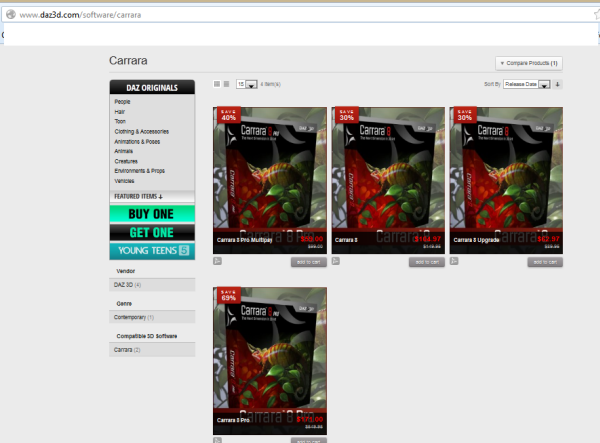Click the $171.00 sale price
Viewport: 600px width, 443px height.
coord(310,419)
